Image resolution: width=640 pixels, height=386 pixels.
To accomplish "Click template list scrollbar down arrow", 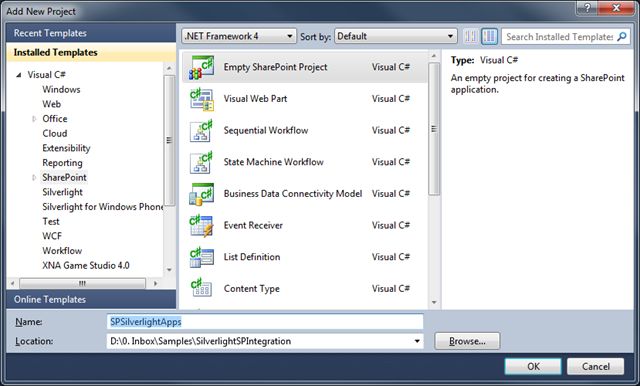I will point(434,302).
